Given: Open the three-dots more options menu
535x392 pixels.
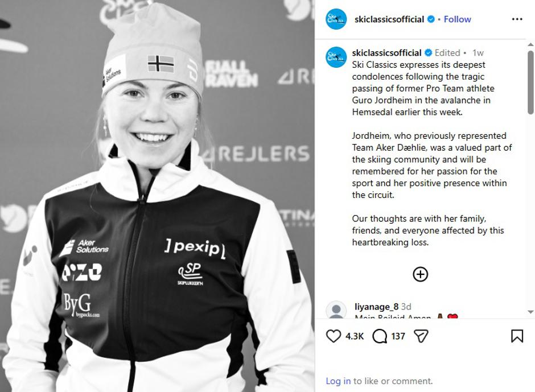Looking at the screenshot, I should (x=517, y=19).
